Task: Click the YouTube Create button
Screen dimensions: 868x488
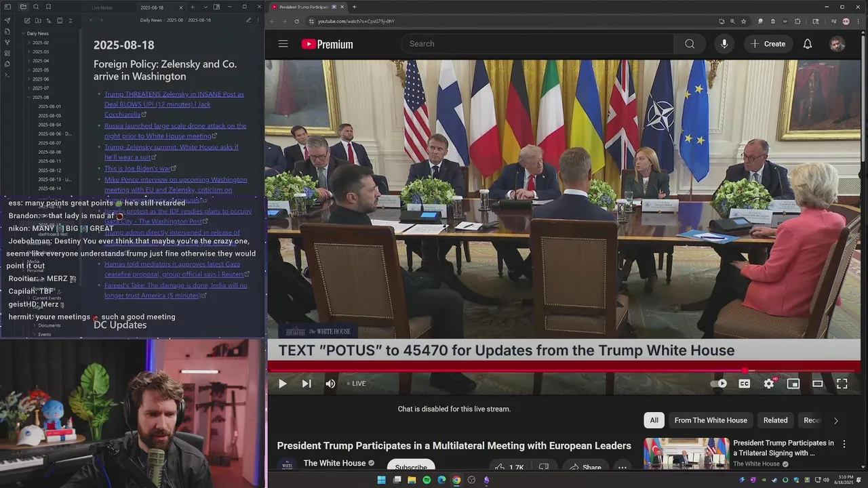Action: 768,44
